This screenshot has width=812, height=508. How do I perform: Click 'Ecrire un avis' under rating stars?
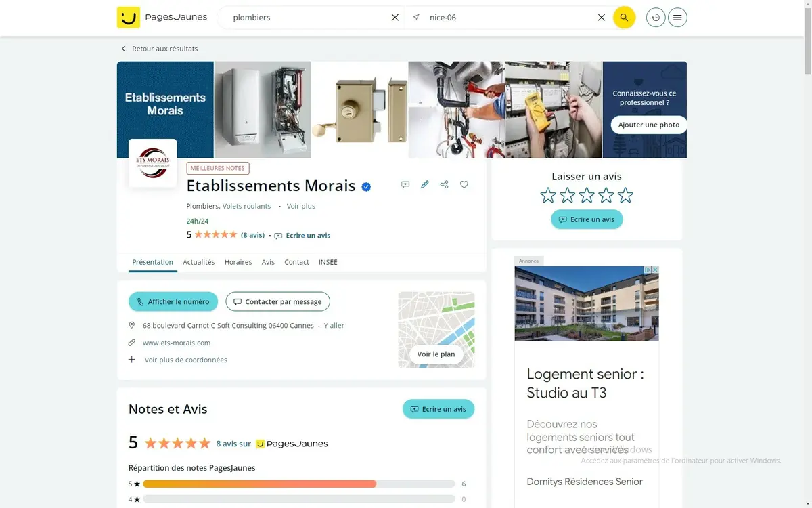click(x=587, y=219)
